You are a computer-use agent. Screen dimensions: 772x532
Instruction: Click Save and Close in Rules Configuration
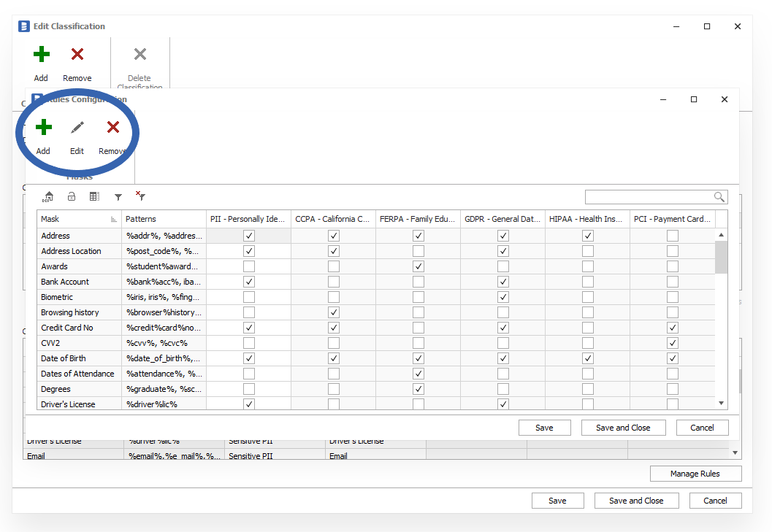pyautogui.click(x=622, y=428)
